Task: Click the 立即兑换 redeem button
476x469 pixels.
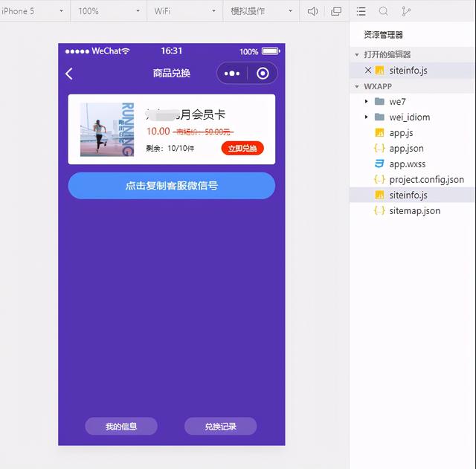Action: (x=242, y=149)
